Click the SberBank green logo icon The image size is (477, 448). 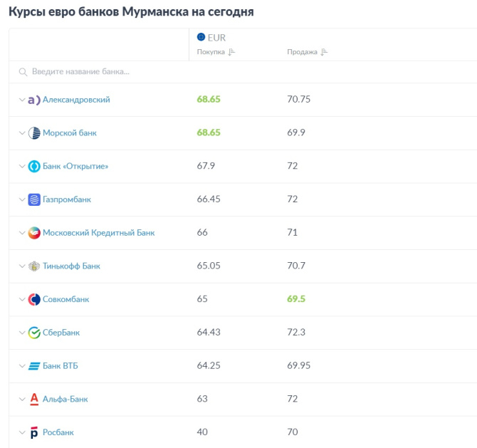click(34, 333)
